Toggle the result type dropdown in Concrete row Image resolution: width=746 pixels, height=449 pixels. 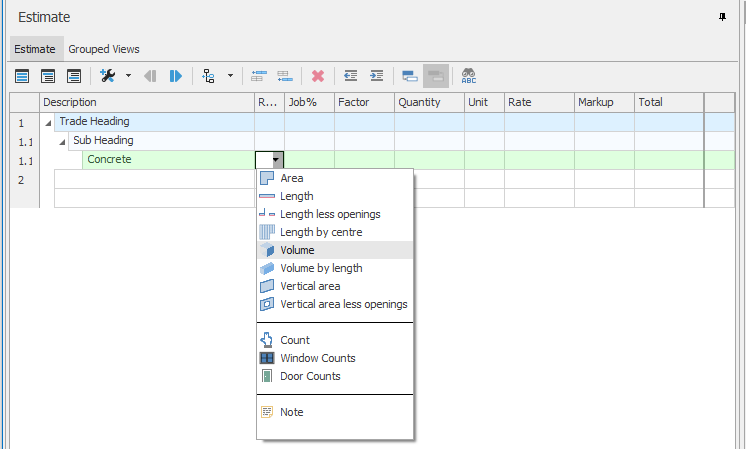[x=277, y=160]
